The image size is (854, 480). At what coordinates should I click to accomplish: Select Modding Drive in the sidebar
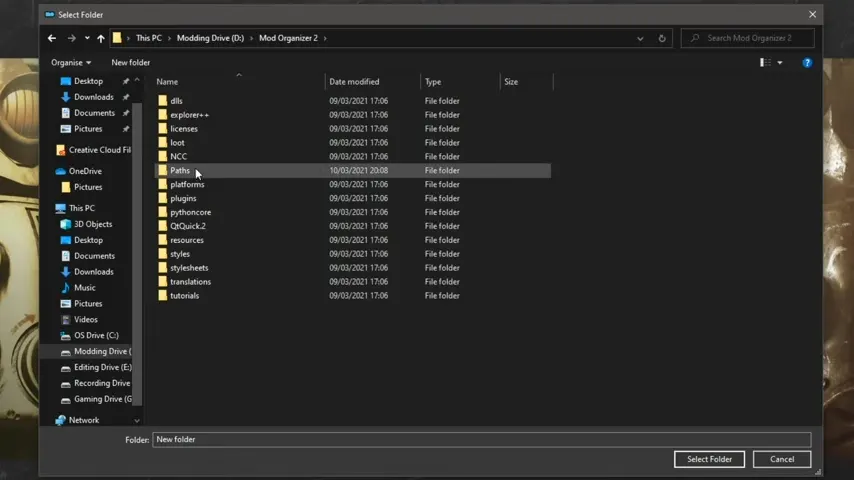100,351
